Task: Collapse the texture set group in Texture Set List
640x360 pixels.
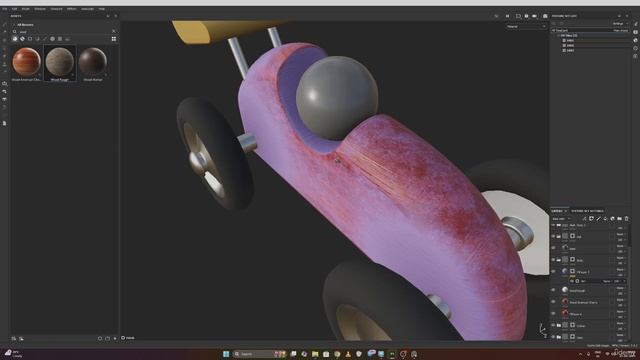Action: 558,36
